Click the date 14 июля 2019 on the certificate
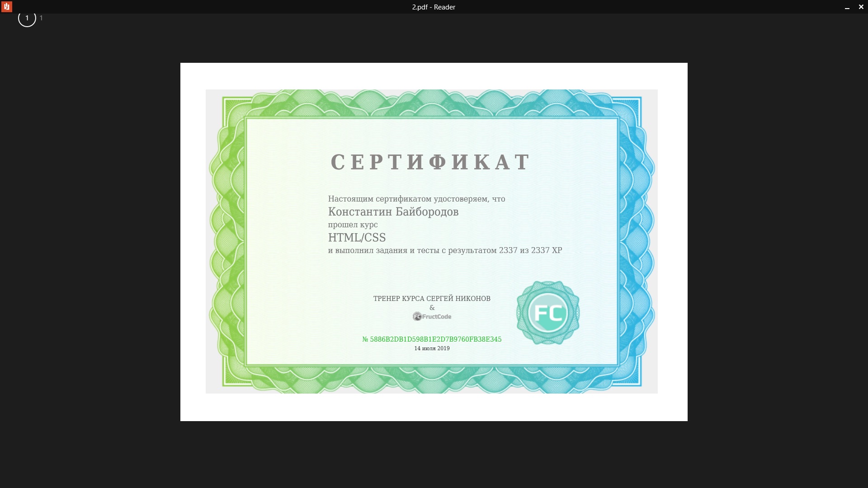The image size is (868, 488). point(432,348)
